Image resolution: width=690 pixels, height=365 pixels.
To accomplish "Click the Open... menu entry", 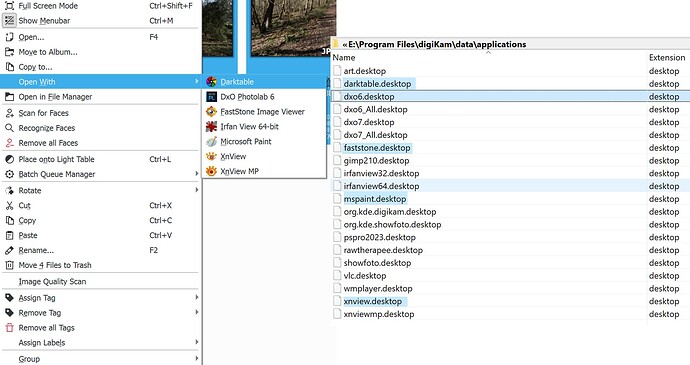I will point(100,37).
